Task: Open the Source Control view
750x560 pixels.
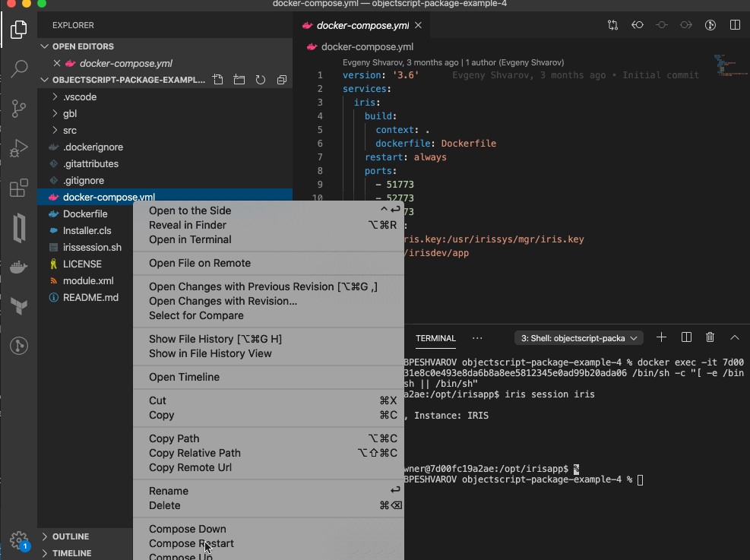Action: tap(19, 109)
